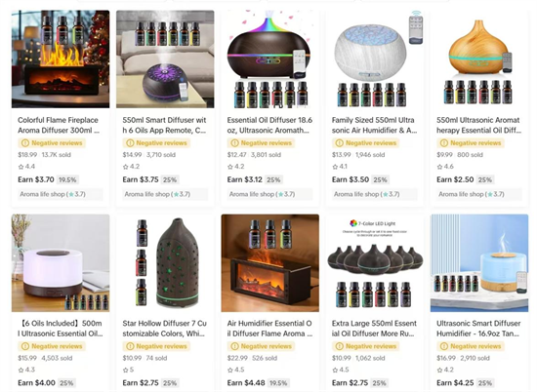Open the Family Sized 550ml Ultrasonic Air Humidifier title
Viewport: 537px width, 392px height.
(x=374, y=125)
